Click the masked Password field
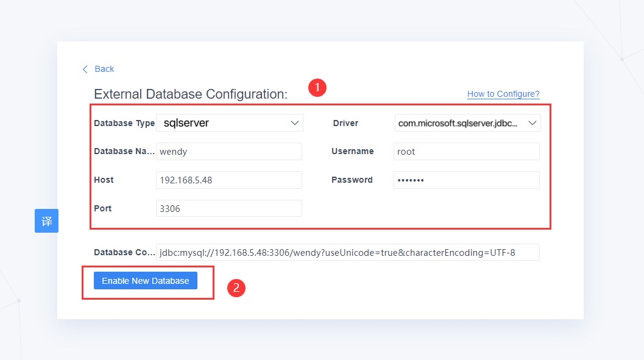 click(466, 180)
